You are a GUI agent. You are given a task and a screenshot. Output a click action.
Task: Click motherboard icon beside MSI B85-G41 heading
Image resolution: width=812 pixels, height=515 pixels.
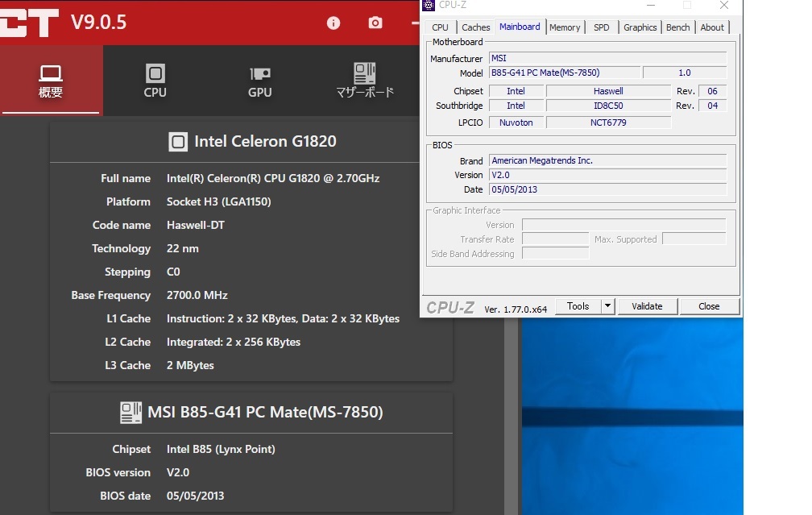[x=130, y=413]
